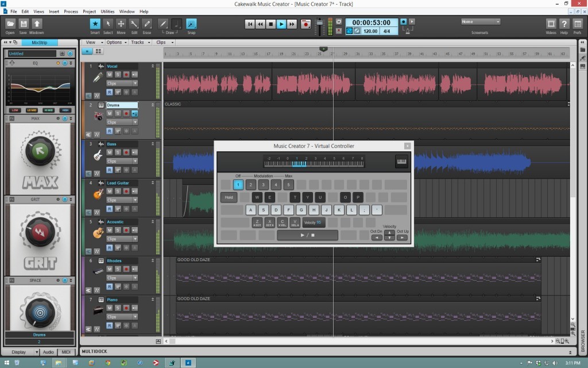Open Prefs settings icon
588x368 pixels.
578,24
